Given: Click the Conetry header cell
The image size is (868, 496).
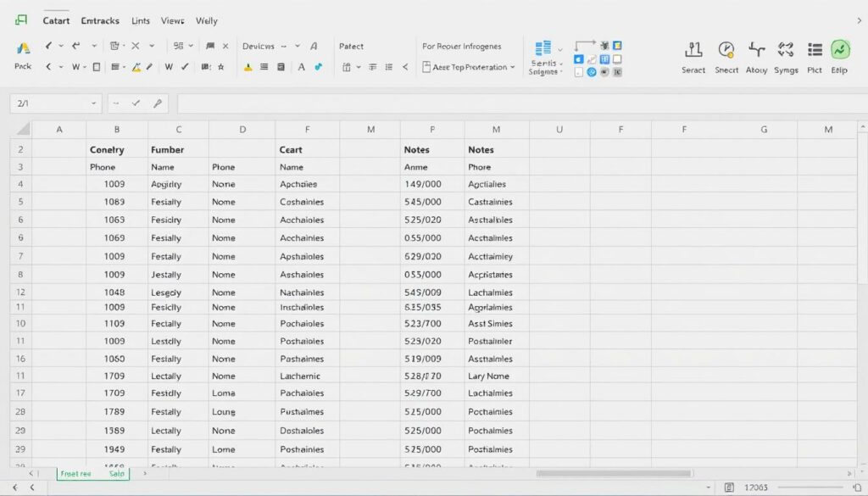Looking at the screenshot, I should pos(117,149).
